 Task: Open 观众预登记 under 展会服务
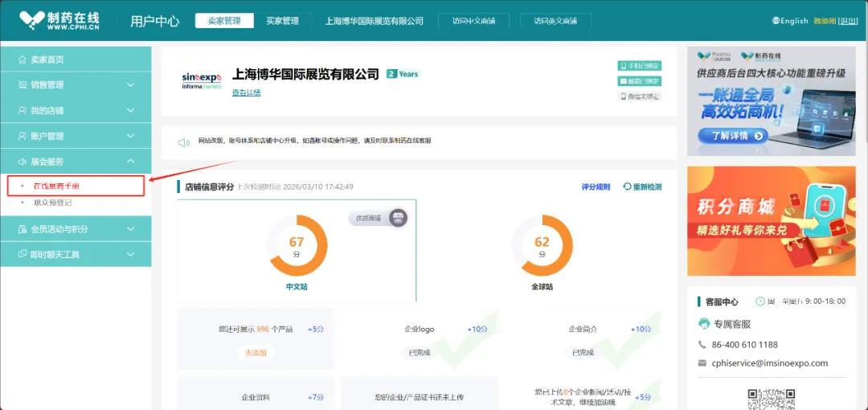[x=52, y=203]
